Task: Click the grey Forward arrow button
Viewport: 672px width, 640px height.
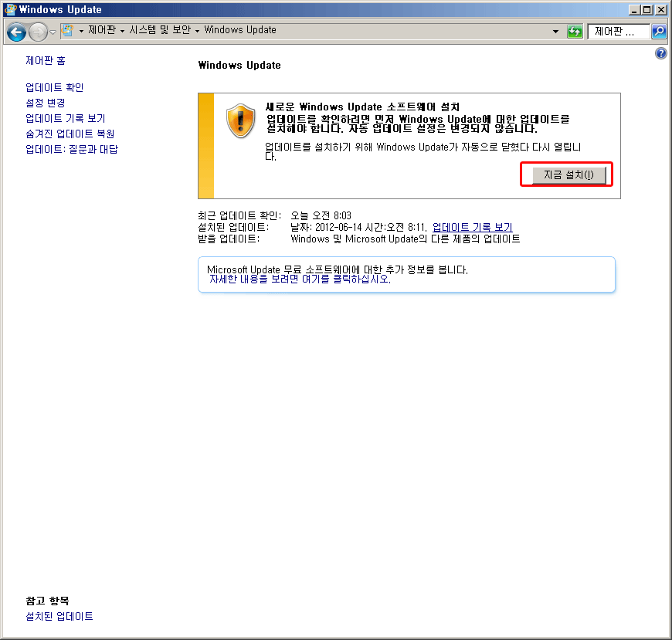Action: tap(38, 32)
